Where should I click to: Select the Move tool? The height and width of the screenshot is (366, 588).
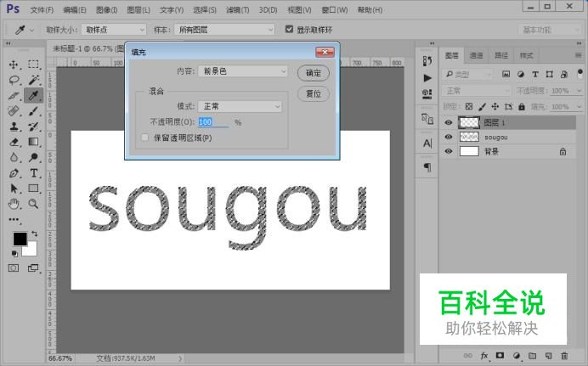point(14,65)
